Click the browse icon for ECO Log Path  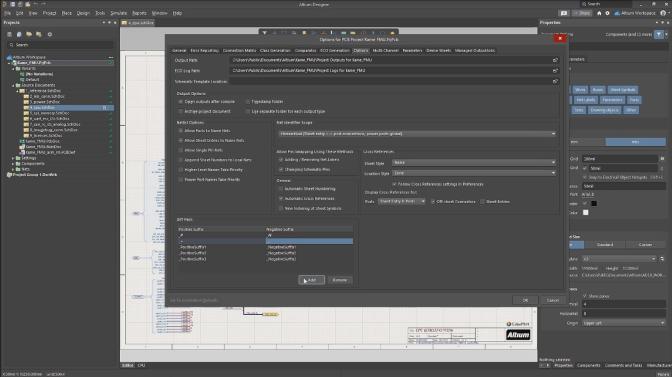[x=555, y=71]
